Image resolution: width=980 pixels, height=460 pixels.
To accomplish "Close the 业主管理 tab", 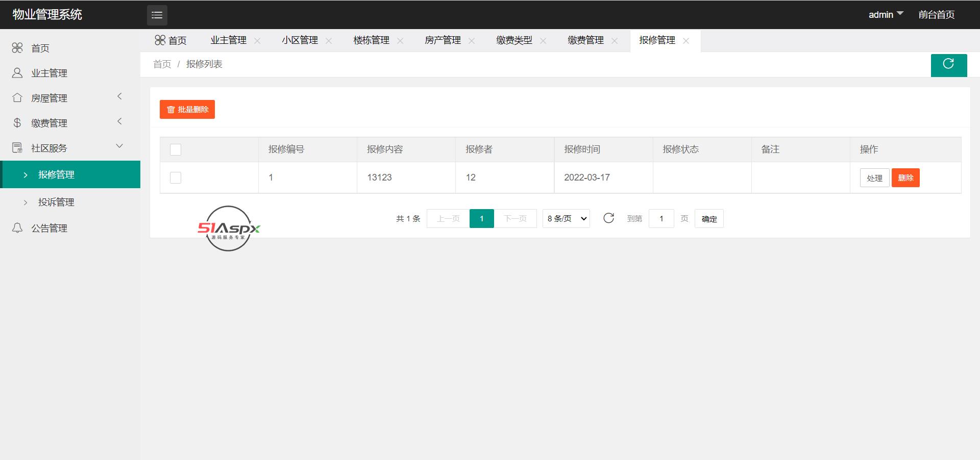I will (257, 41).
